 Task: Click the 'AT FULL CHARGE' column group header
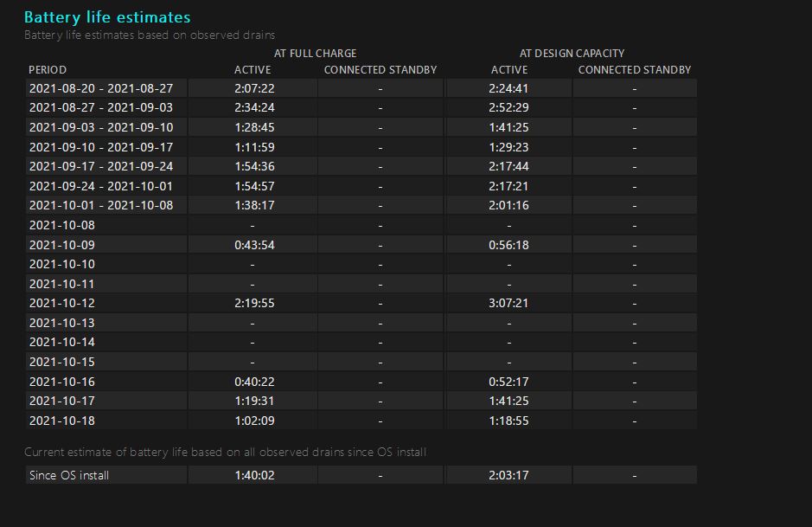[x=316, y=54]
